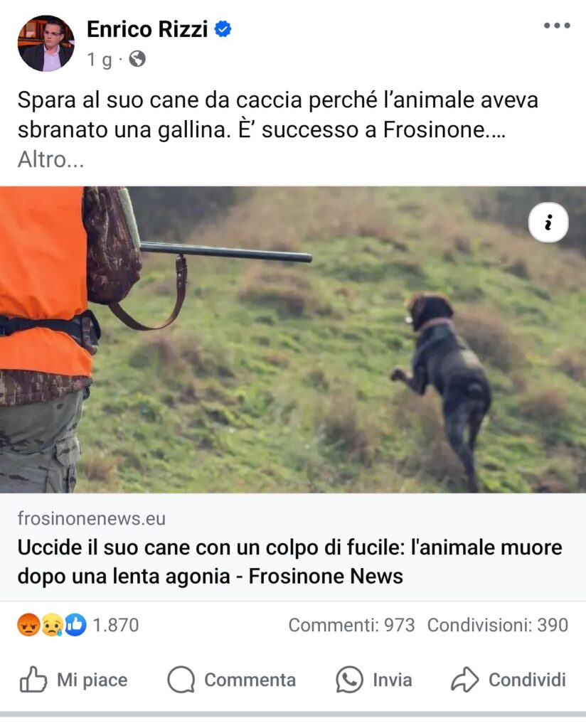Open the three-dot post options menu
The width and height of the screenshot is (586, 728).
coord(557,26)
